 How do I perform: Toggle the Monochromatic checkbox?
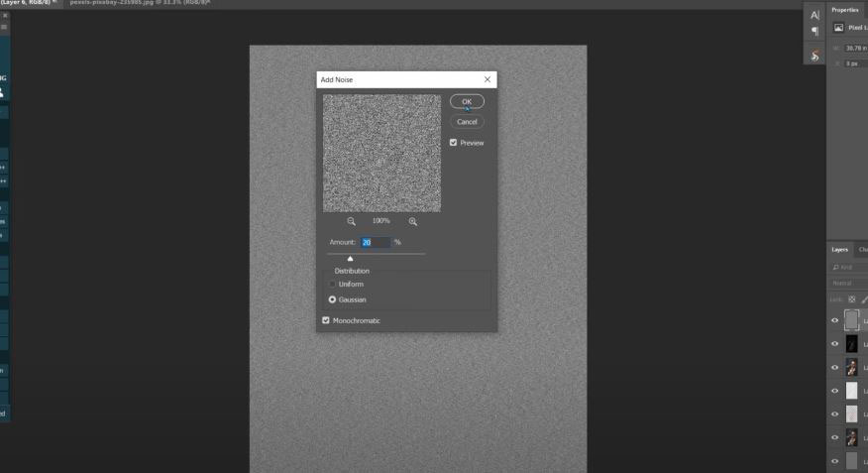click(326, 320)
